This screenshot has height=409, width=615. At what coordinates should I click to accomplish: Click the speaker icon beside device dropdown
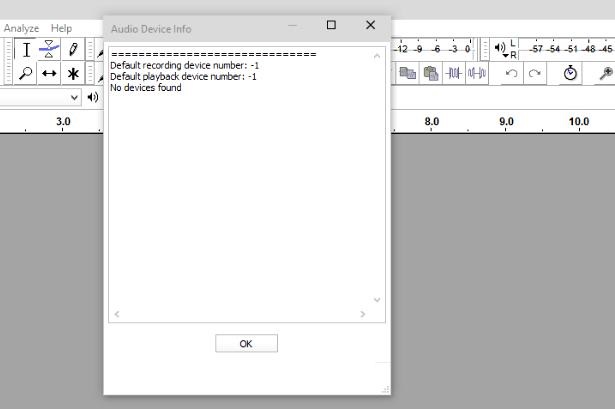93,97
